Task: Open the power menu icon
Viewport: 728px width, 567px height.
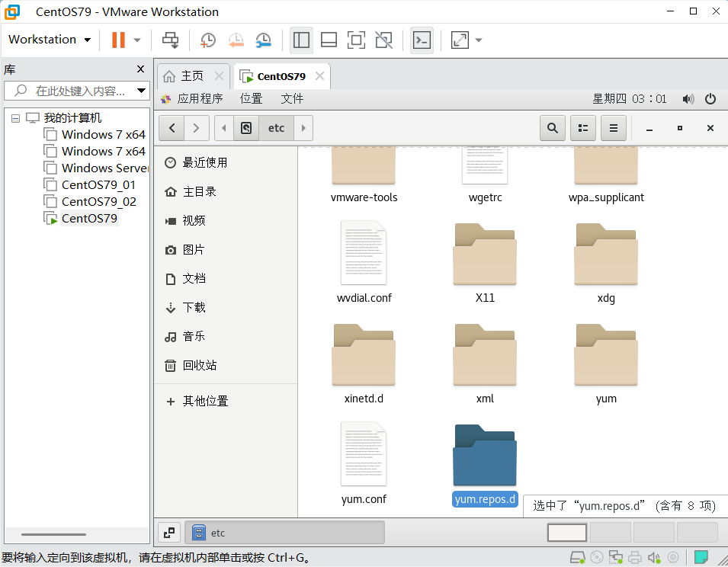Action: point(710,99)
